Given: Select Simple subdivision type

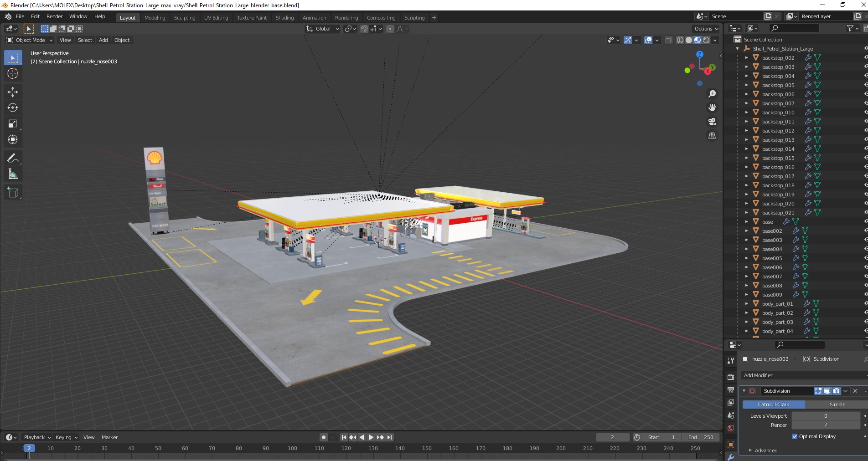Looking at the screenshot, I should [837, 405].
